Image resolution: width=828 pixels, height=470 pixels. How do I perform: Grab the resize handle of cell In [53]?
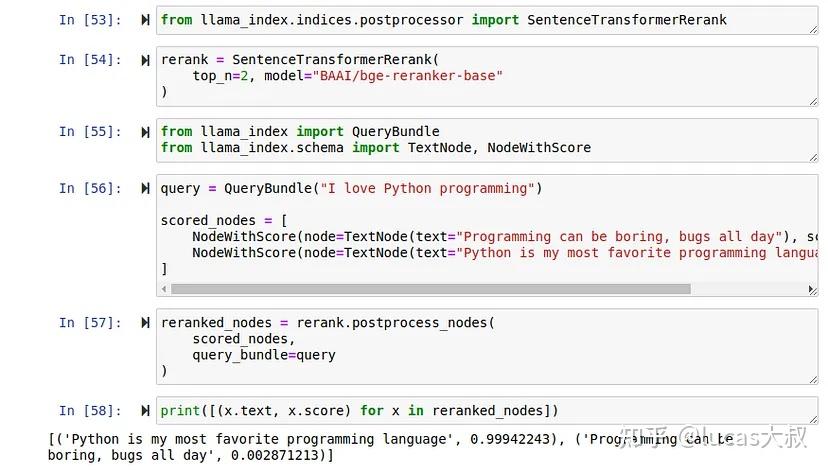click(x=813, y=30)
